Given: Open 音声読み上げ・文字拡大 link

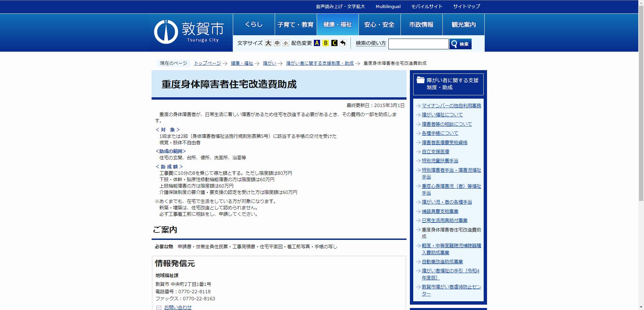Looking at the screenshot, I should (340, 6).
